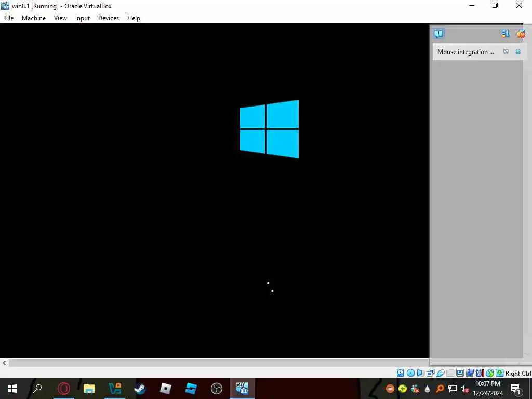Click the green plus tray icon
Screen dimensions: 532x399
[x=403, y=389]
